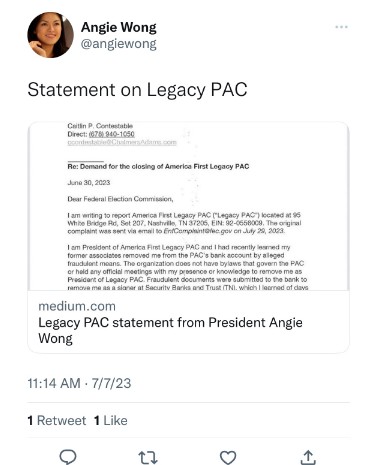Click the phone number (678) 940-1050

(112, 134)
